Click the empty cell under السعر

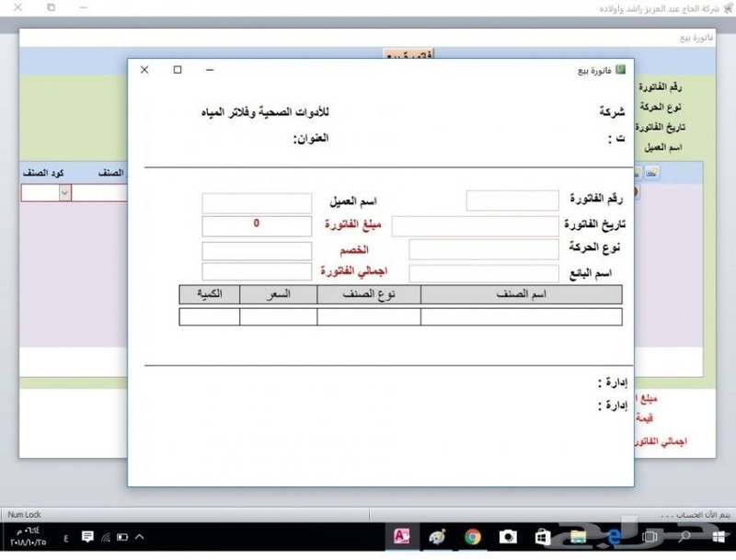tap(279, 316)
